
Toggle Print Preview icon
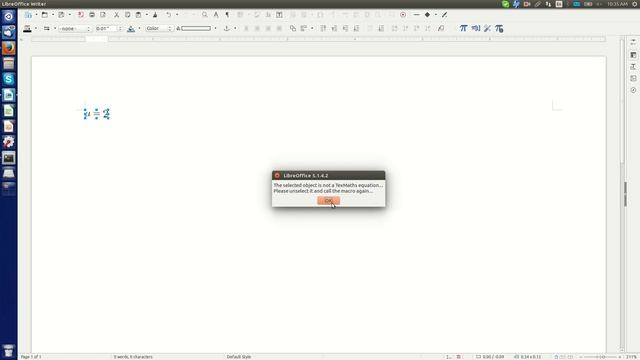[103, 15]
